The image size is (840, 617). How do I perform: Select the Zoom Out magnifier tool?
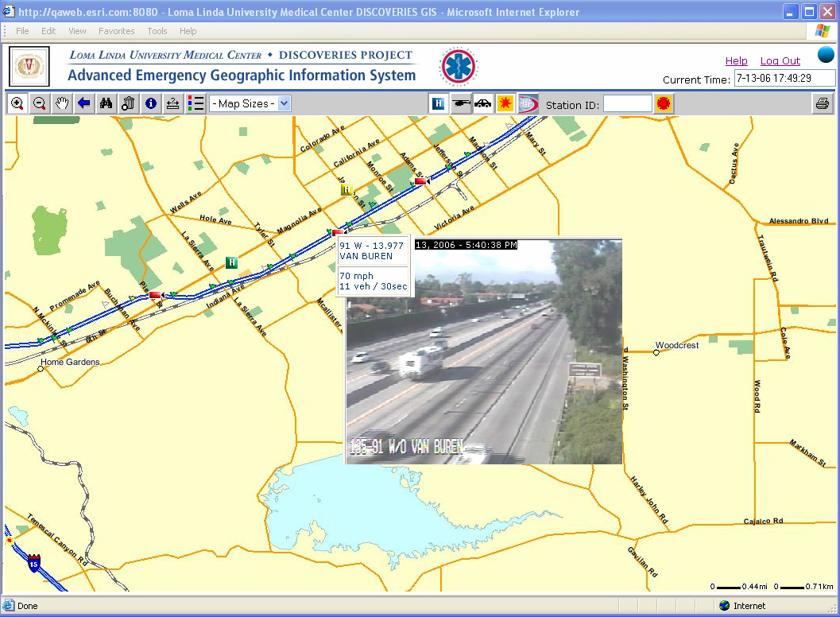tap(40, 103)
